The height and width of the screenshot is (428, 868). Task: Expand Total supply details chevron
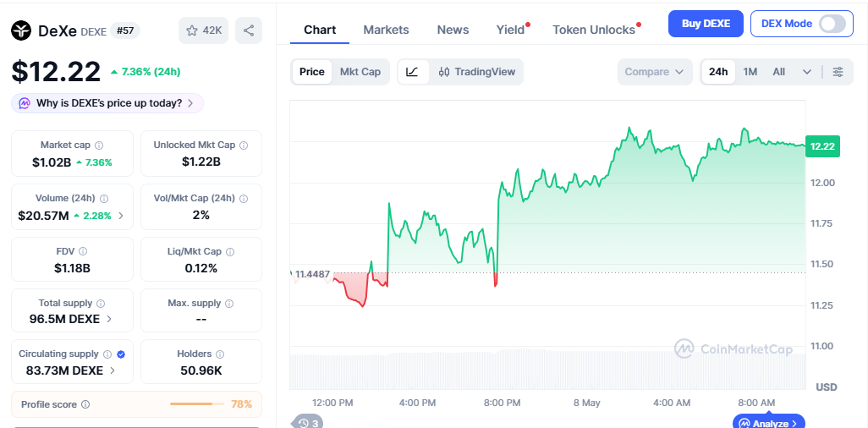click(109, 319)
